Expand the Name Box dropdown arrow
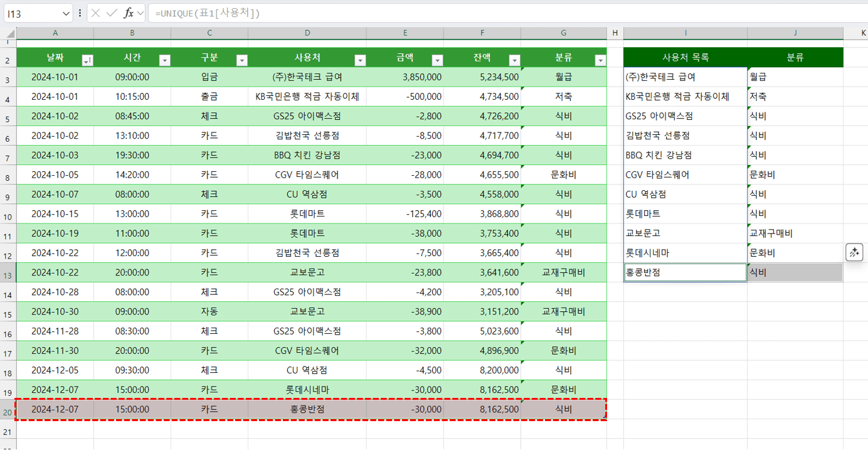 [66, 13]
